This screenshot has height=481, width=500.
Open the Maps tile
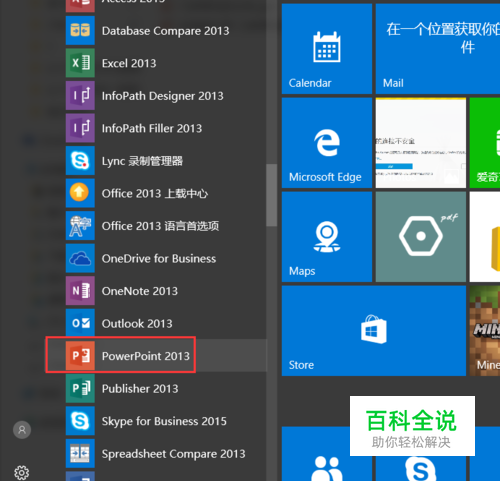click(x=327, y=237)
